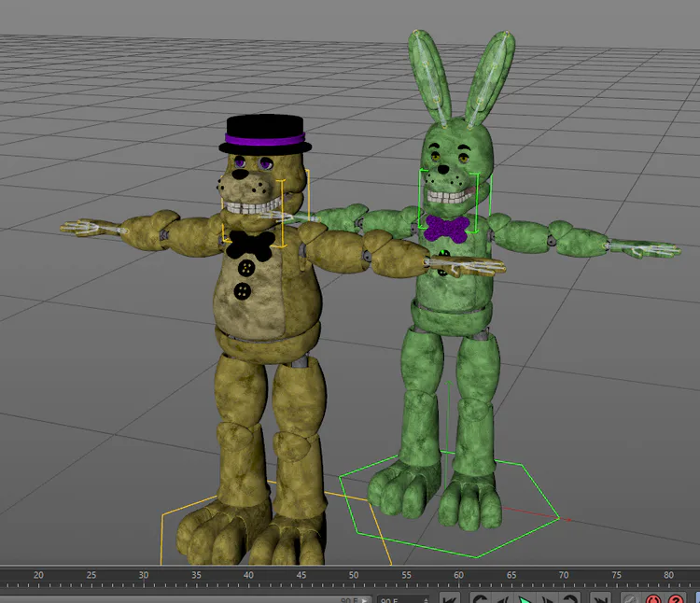Jump to the animation start frame
The image size is (700, 603).
(450, 598)
